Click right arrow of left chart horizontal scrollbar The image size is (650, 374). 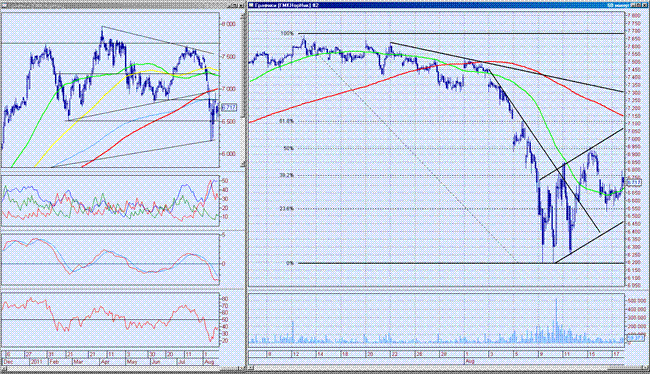tap(242, 368)
